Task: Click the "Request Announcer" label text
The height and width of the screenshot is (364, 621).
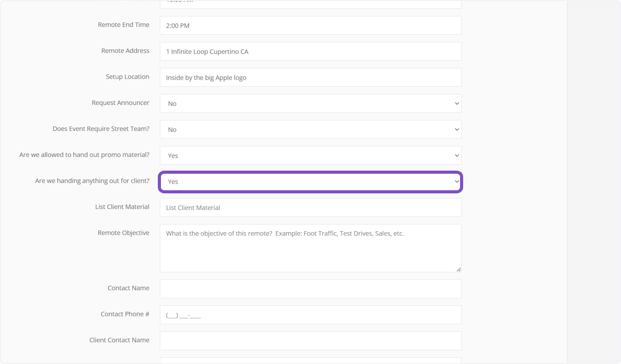Action: point(120,103)
